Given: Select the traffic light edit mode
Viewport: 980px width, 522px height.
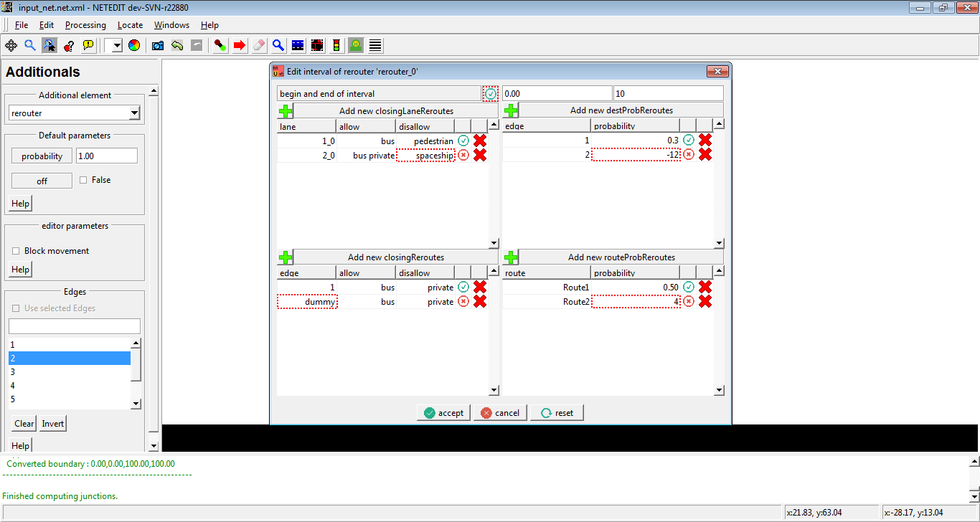Looking at the screenshot, I should coord(336,45).
